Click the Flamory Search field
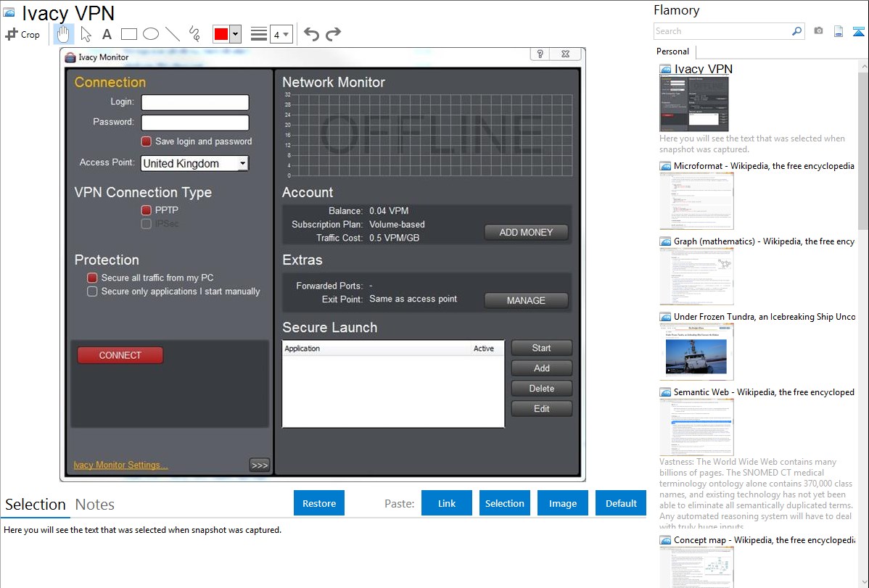 point(722,31)
